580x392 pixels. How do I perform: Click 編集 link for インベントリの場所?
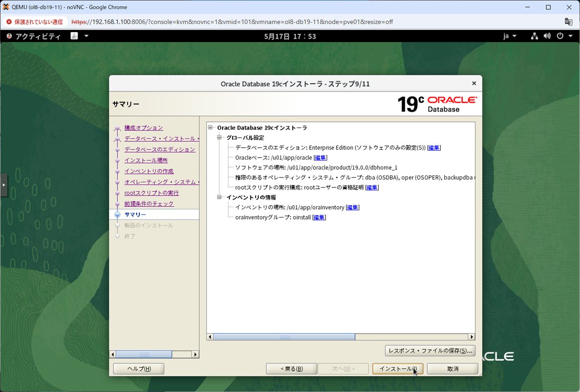[x=352, y=208]
